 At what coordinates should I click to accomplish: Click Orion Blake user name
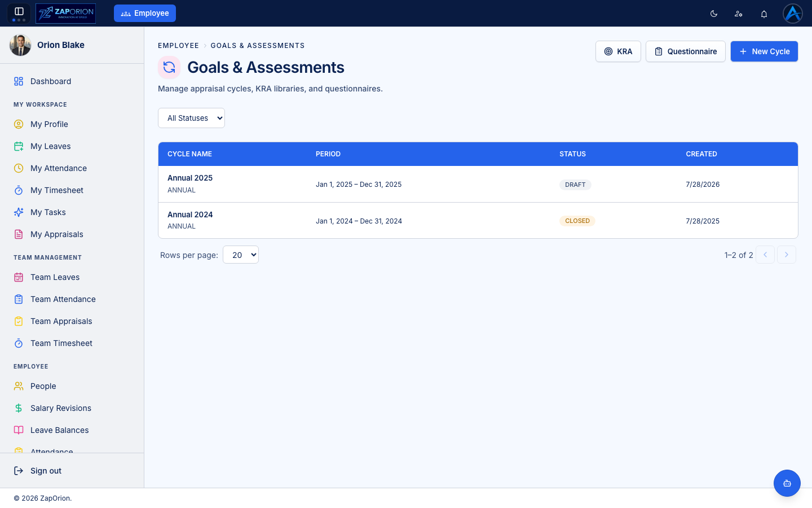(x=61, y=45)
